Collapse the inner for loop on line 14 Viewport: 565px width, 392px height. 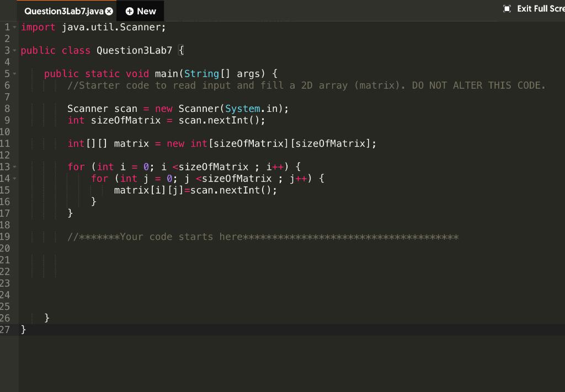(x=15, y=179)
